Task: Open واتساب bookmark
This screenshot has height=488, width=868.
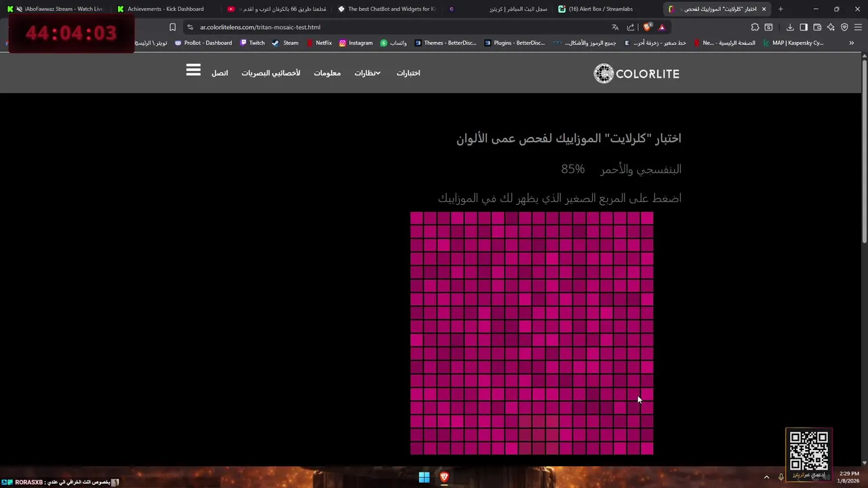Action: (x=394, y=43)
